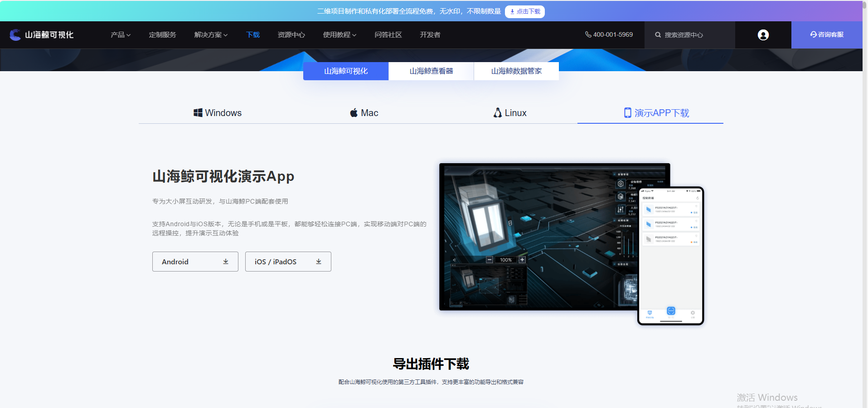Expand the 解决方案 dropdown menu
Screen dimensions: 868x408
211,35
